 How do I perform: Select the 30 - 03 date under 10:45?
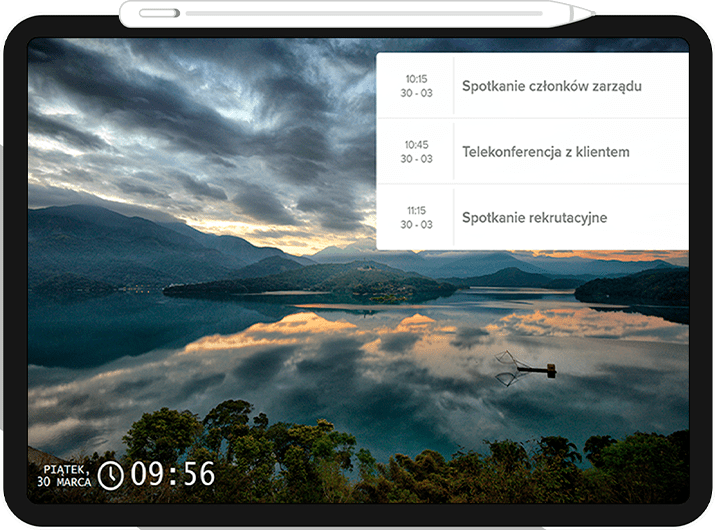[x=416, y=159]
